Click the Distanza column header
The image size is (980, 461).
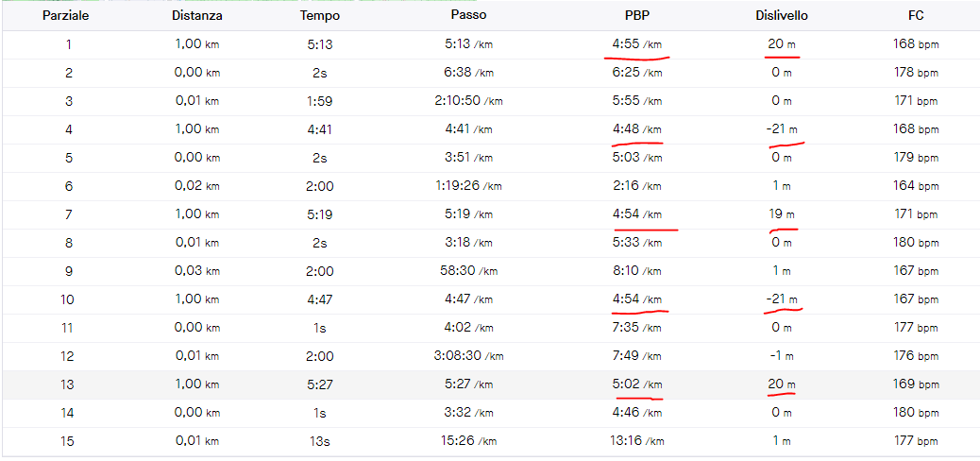tap(197, 16)
